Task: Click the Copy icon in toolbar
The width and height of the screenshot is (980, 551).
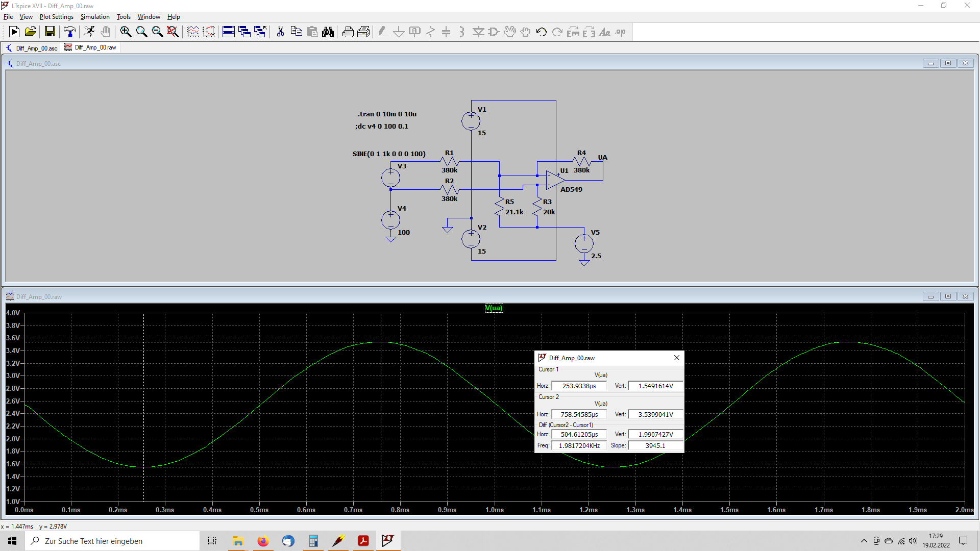Action: click(296, 32)
